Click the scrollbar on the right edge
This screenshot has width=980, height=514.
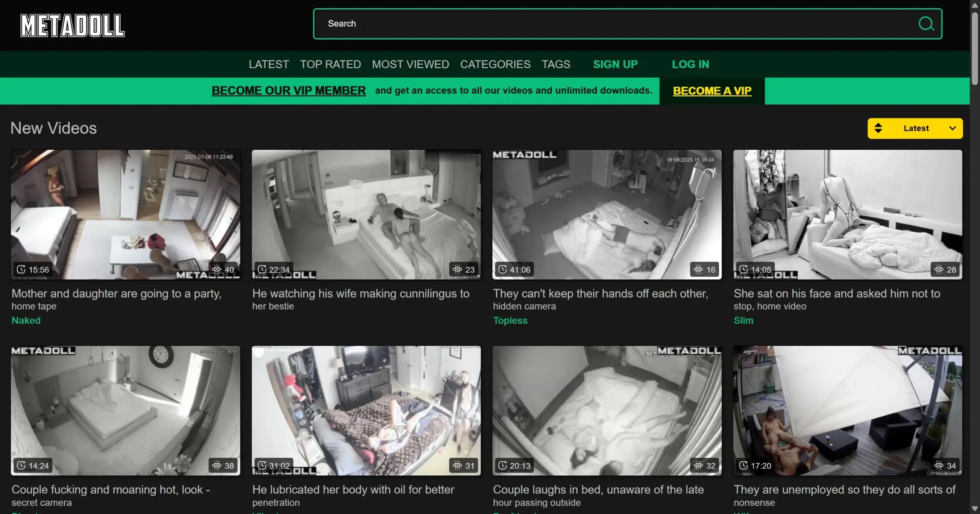click(x=974, y=46)
